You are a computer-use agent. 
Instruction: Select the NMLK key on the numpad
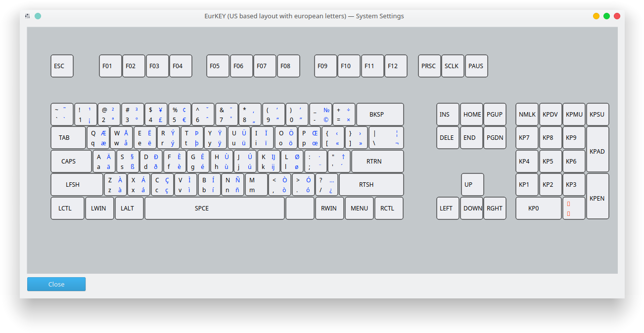(527, 114)
